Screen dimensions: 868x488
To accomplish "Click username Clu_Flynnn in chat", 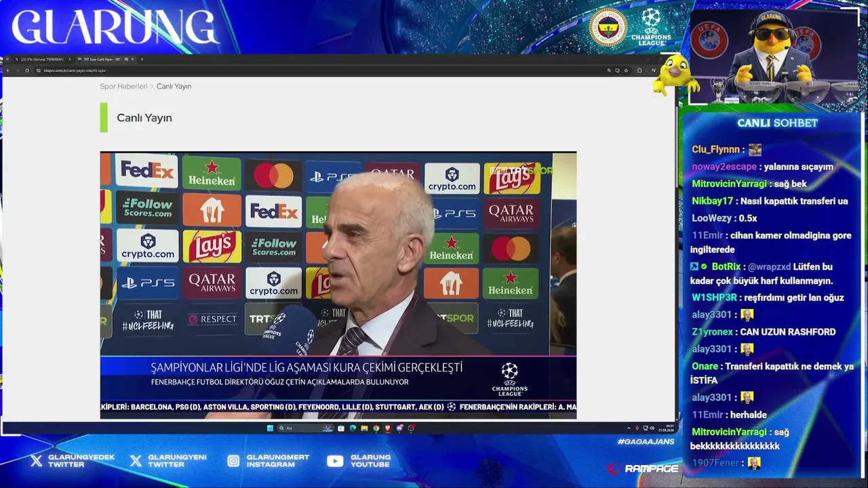I will (x=715, y=150).
